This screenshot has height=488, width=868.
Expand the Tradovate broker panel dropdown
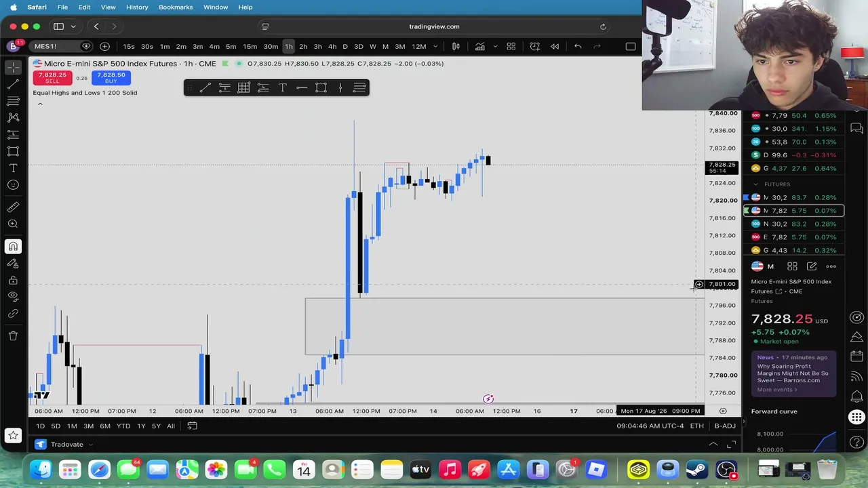pyautogui.click(x=90, y=445)
